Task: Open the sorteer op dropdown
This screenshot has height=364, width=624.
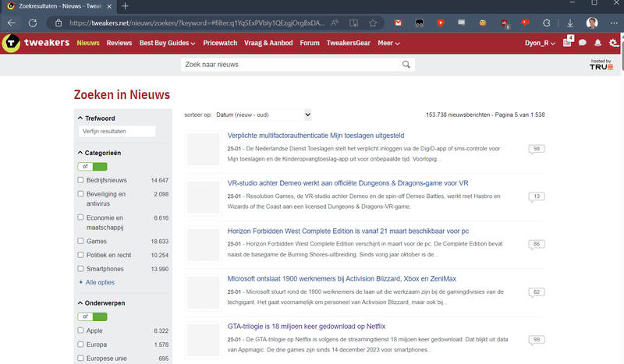Action: (263, 115)
